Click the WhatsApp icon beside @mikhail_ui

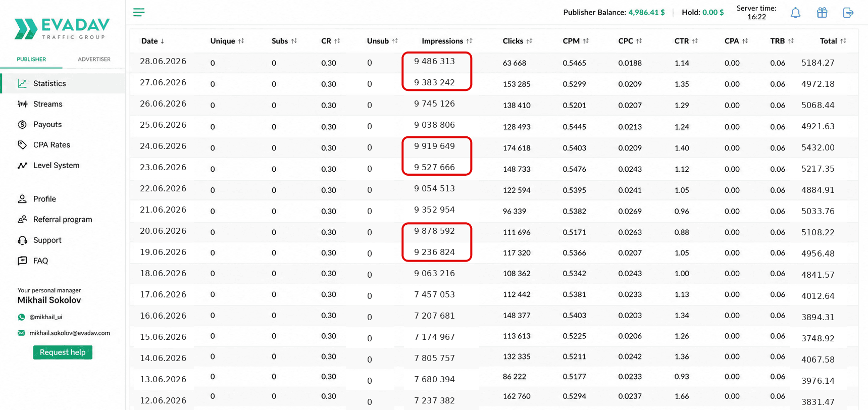(21, 317)
